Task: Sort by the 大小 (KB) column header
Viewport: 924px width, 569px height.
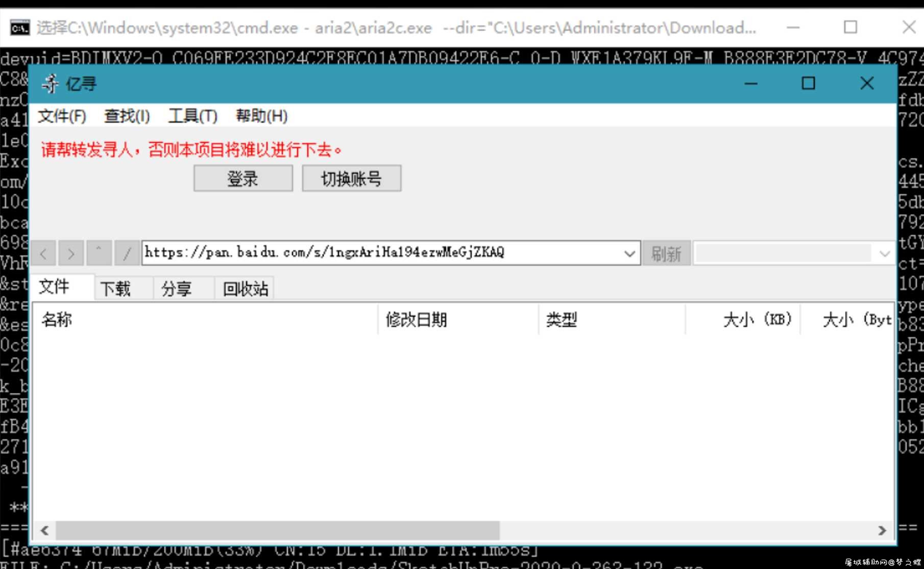Action: tap(743, 320)
